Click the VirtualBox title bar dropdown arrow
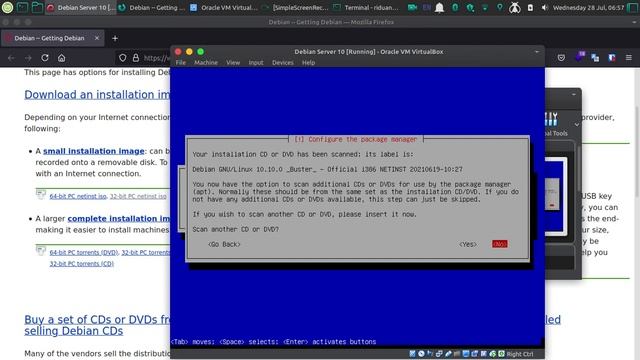The width and height of the screenshot is (640, 360). coord(537,52)
